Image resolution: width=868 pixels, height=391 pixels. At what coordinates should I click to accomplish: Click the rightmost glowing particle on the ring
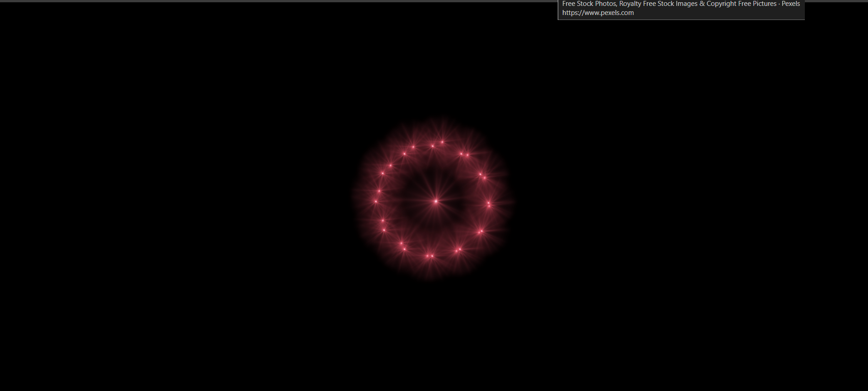[489, 205]
